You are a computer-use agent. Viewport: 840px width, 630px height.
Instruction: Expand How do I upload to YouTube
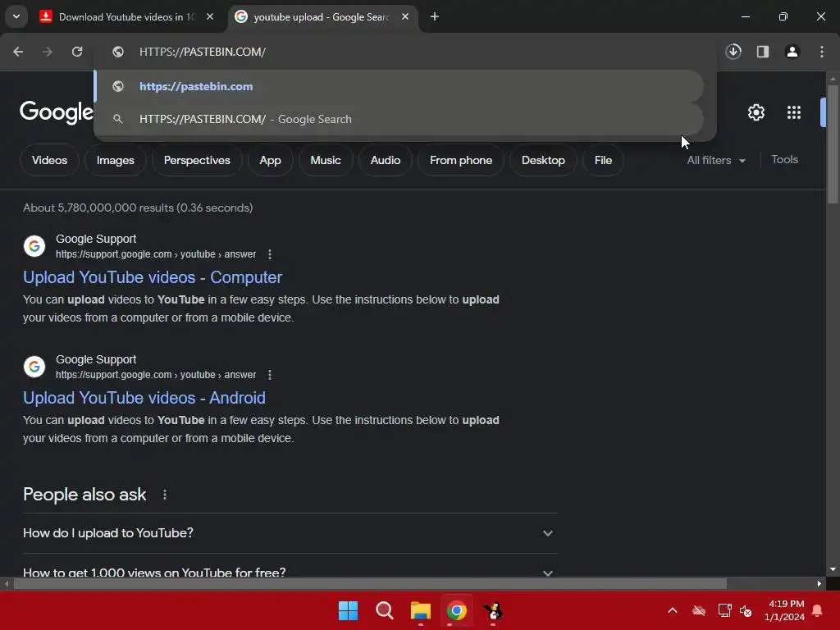click(x=290, y=533)
